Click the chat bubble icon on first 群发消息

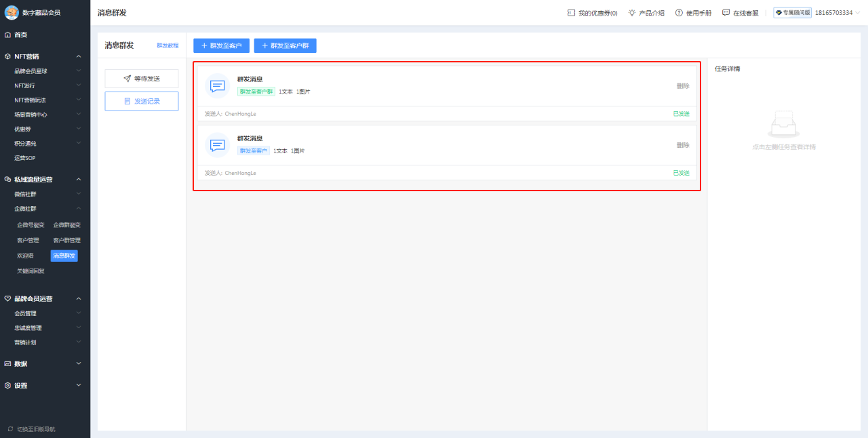tap(216, 86)
